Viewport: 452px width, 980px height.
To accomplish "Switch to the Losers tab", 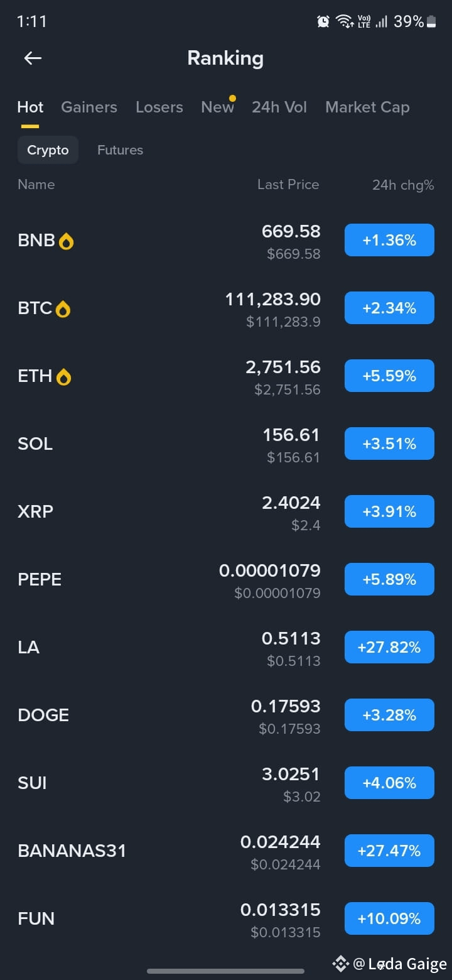I will (x=159, y=107).
